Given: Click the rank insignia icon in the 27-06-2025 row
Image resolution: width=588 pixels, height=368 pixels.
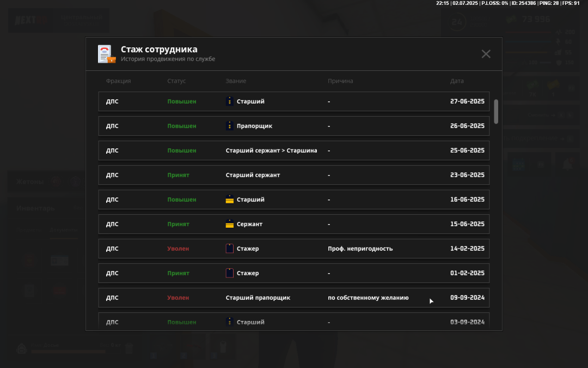Looking at the screenshot, I should [230, 101].
